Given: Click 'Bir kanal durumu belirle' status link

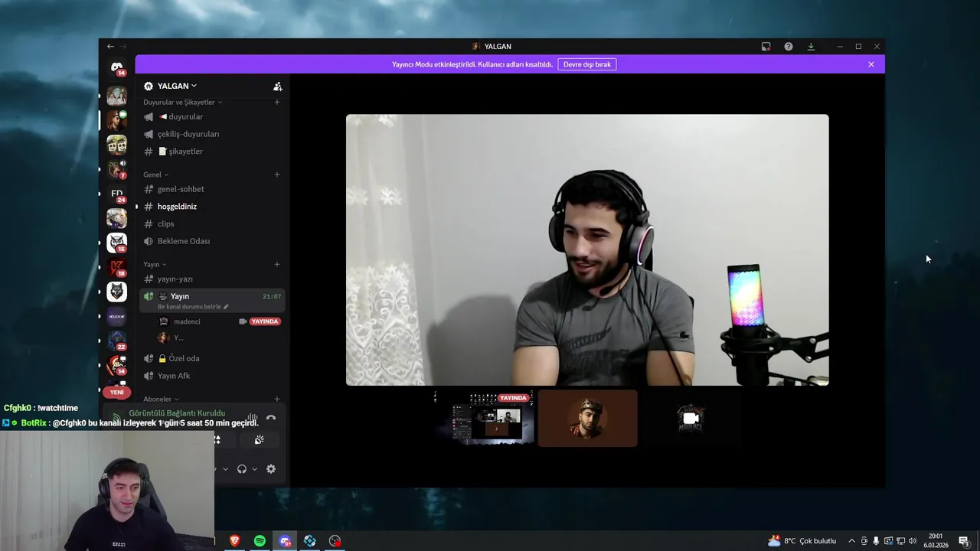Looking at the screenshot, I should point(193,307).
